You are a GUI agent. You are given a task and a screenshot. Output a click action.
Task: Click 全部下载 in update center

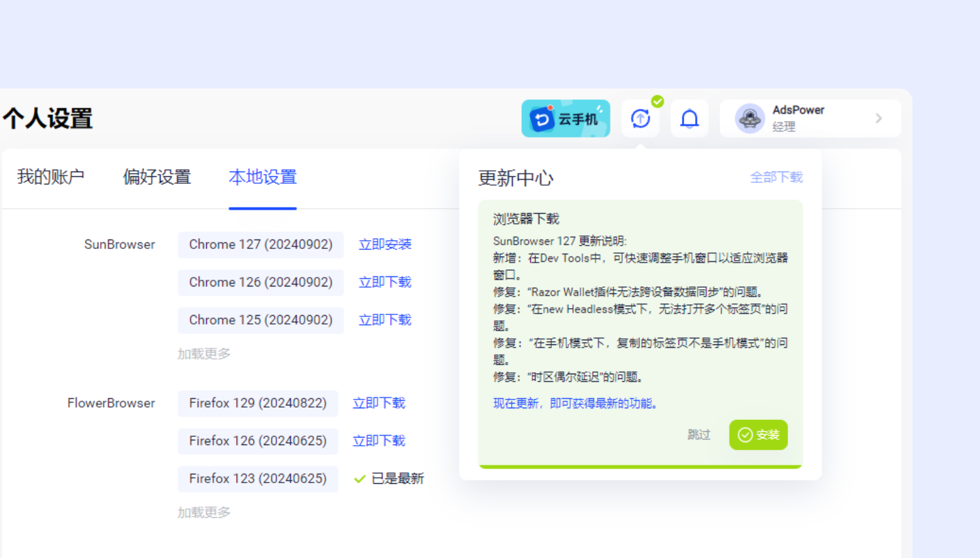tap(777, 177)
